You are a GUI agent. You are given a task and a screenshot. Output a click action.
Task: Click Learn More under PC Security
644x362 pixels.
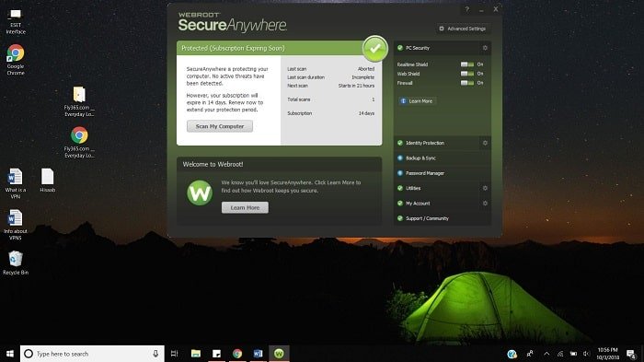pyautogui.click(x=417, y=100)
